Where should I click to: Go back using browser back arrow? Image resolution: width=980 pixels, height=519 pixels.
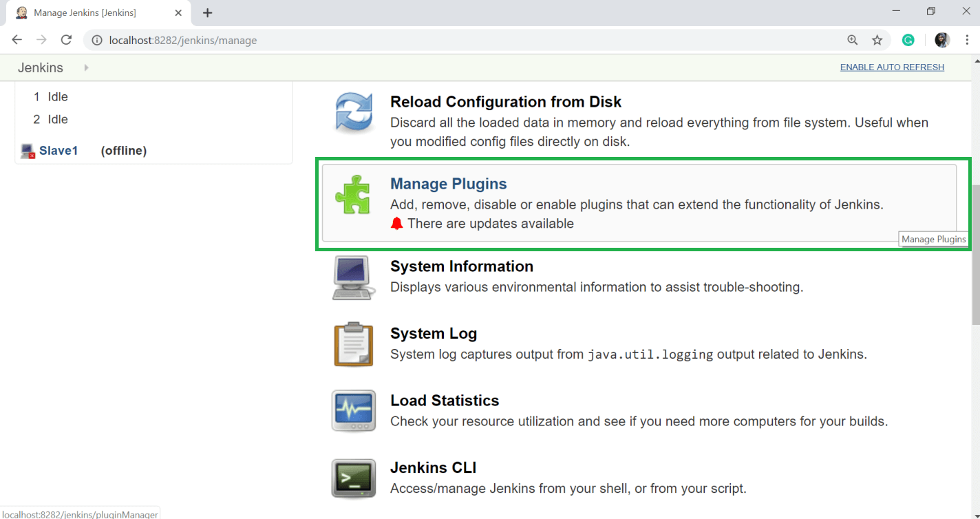click(x=17, y=40)
